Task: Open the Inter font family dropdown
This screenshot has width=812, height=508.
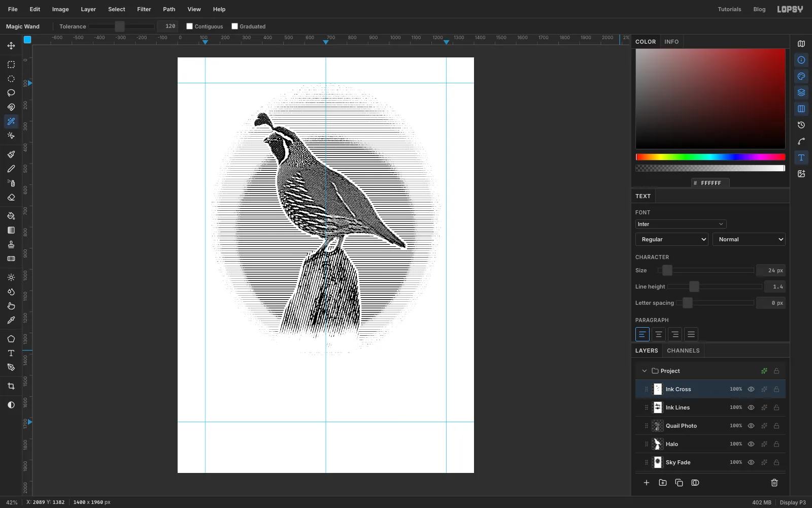Action: tap(681, 224)
